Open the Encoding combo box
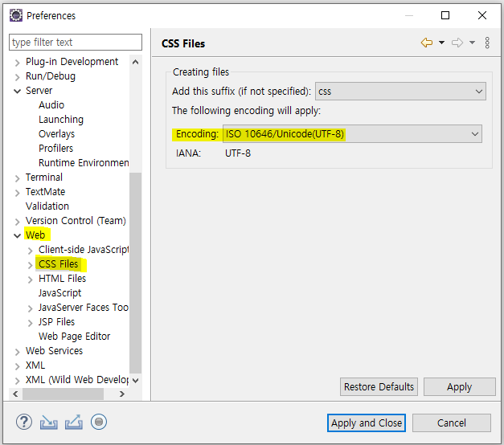Viewport: 504px width, 445px height. (x=352, y=133)
